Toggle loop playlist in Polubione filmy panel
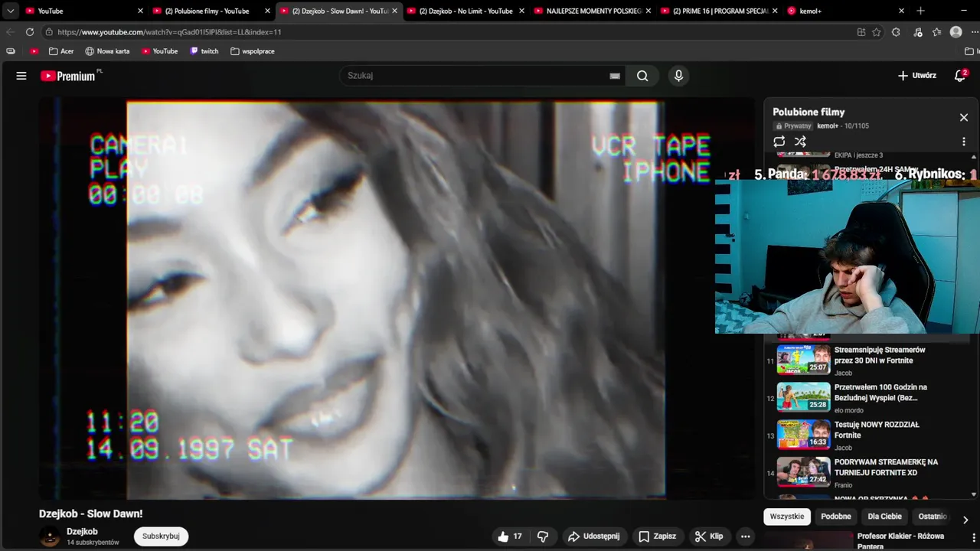This screenshot has width=980, height=551. [779, 142]
